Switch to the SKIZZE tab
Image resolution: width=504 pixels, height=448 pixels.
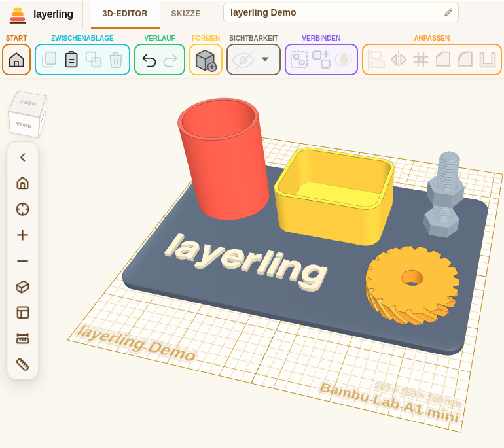click(186, 14)
